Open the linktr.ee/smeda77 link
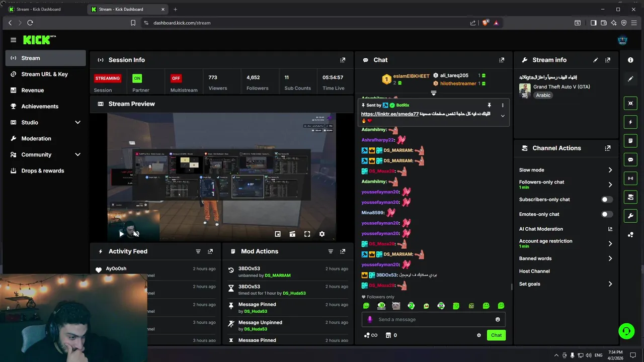Image resolution: width=644 pixels, height=362 pixels. point(390,114)
